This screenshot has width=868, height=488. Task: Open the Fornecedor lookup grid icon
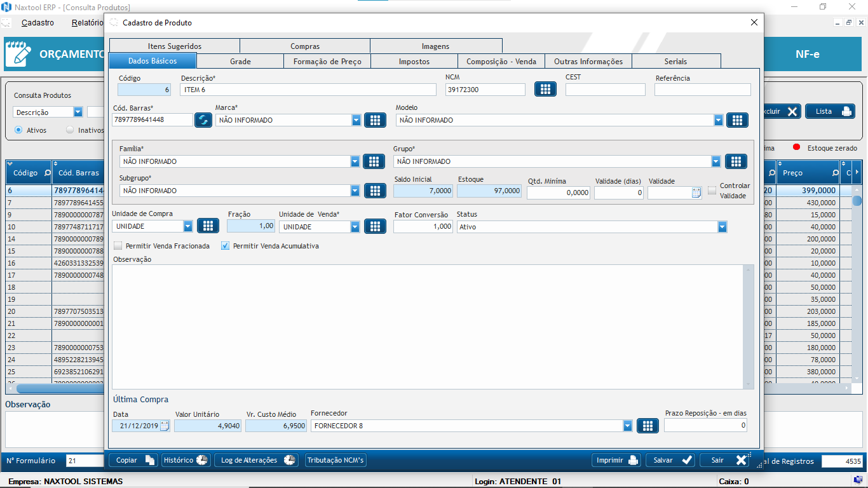(647, 426)
